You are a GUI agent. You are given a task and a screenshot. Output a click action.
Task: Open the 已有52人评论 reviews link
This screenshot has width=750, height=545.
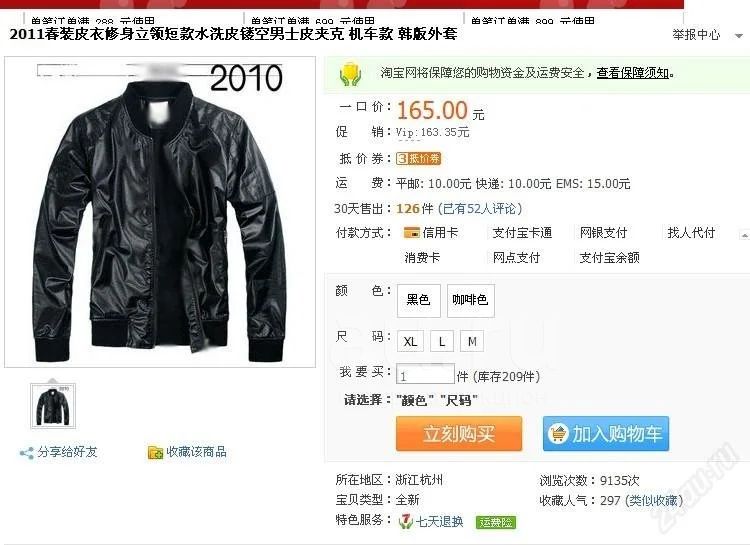(x=480, y=209)
